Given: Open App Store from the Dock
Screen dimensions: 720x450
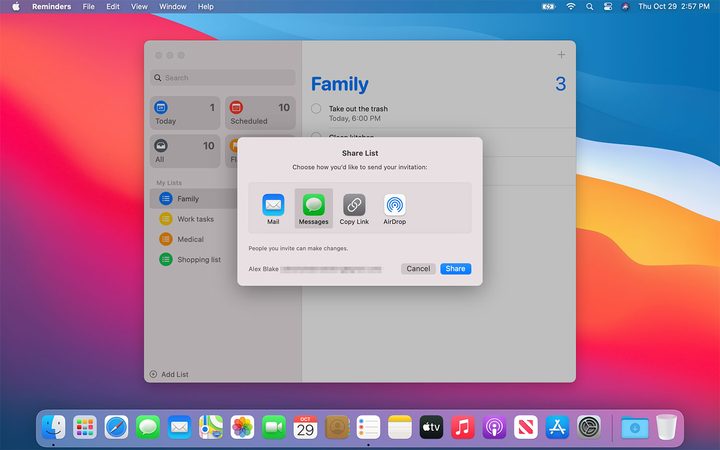Looking at the screenshot, I should 557,428.
